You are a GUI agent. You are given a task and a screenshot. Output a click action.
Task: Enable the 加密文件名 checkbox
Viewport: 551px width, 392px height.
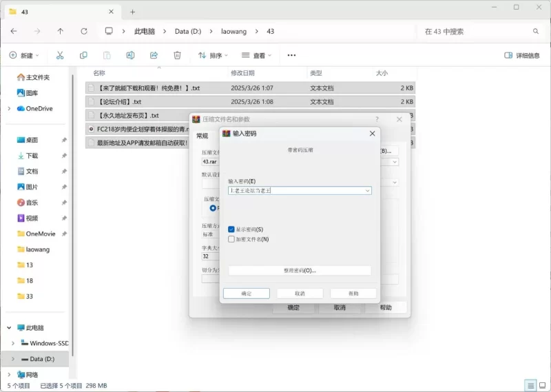tap(231, 239)
